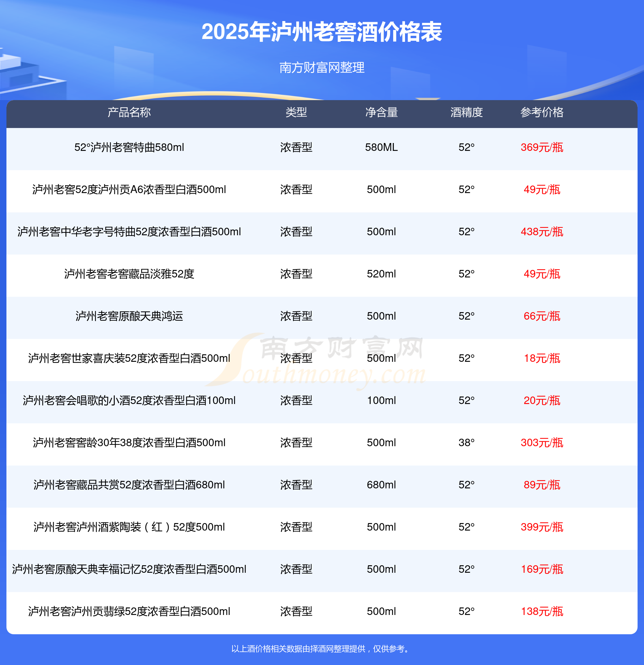Click the price 399元/瓶
Screen dimensions: 644x665
point(542,527)
